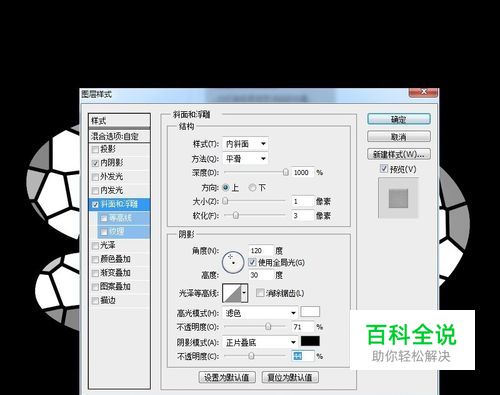This screenshot has width=500, height=395.
Task: Click the 大小 size value field
Action: tap(303, 201)
